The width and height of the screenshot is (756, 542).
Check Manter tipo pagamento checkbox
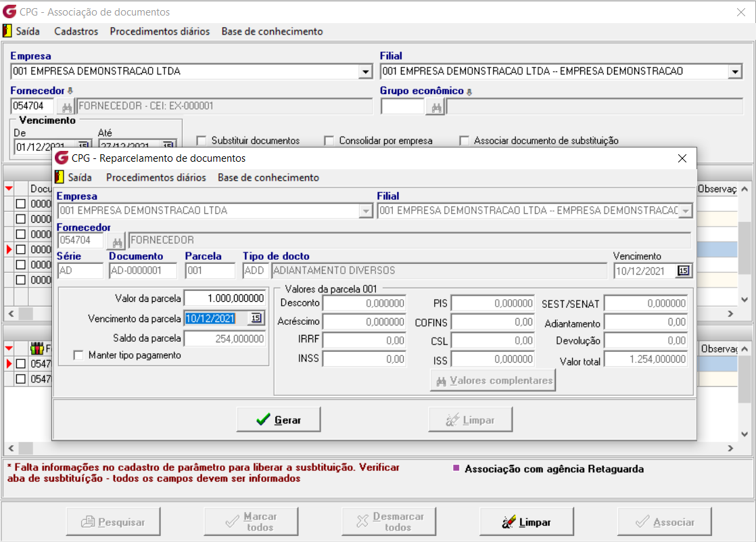(x=78, y=355)
